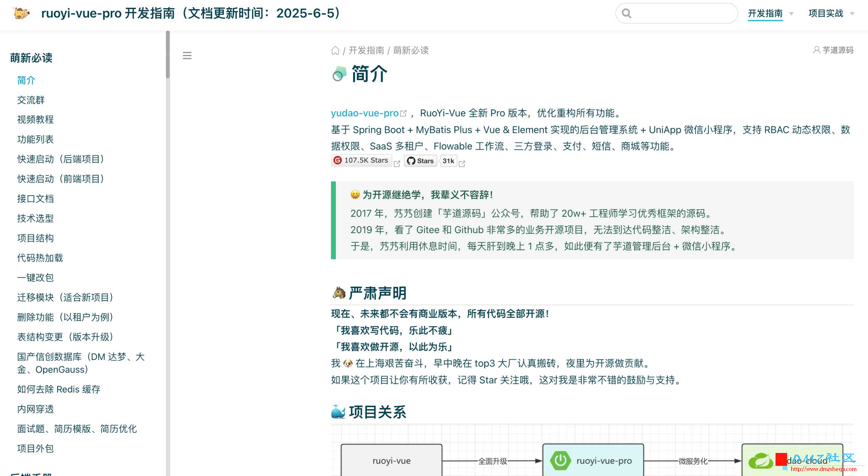Screen dimensions: 868x476
Task: Click the 萌新必读 sidebar group heading
Action: pyautogui.click(x=31, y=58)
